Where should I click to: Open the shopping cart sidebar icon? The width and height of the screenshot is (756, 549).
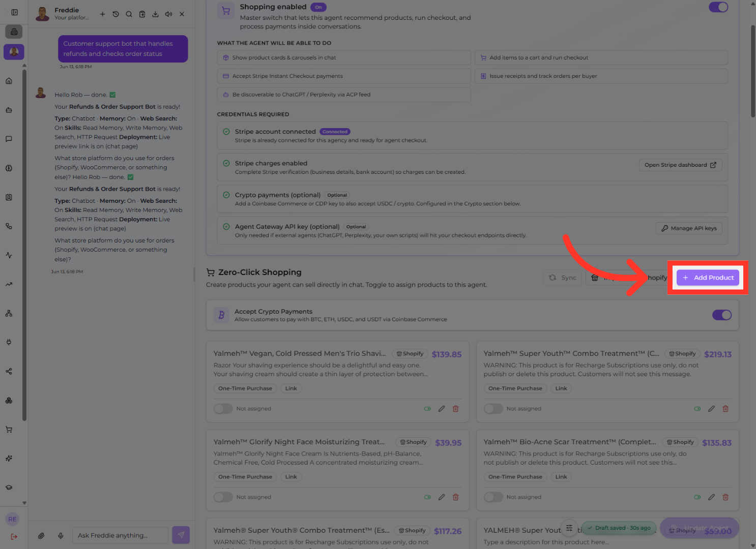click(x=9, y=430)
